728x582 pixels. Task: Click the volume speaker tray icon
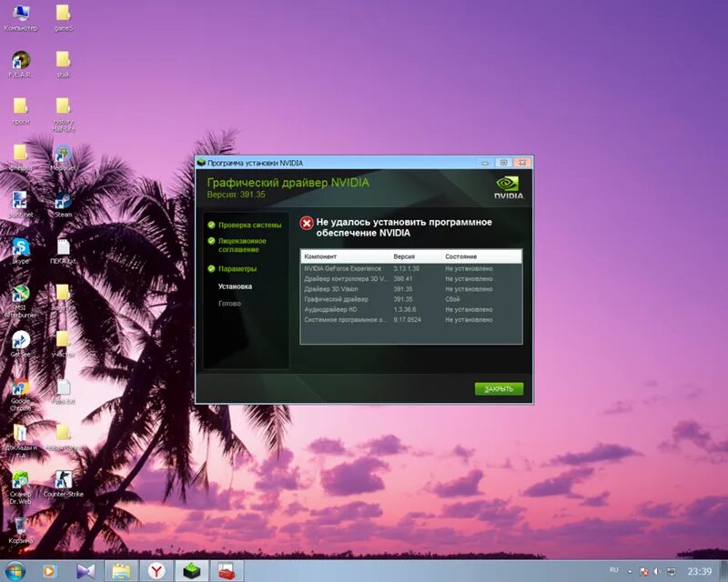click(x=657, y=571)
